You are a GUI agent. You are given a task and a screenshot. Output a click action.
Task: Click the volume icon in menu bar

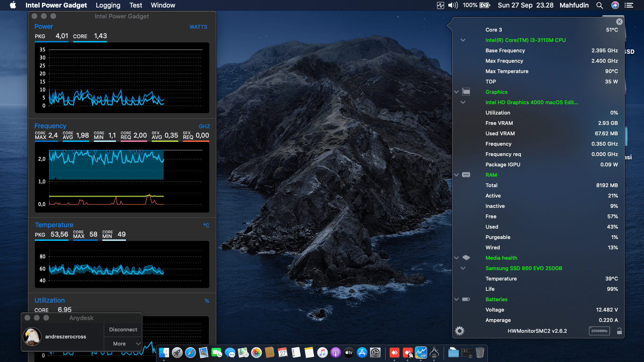(x=453, y=5)
